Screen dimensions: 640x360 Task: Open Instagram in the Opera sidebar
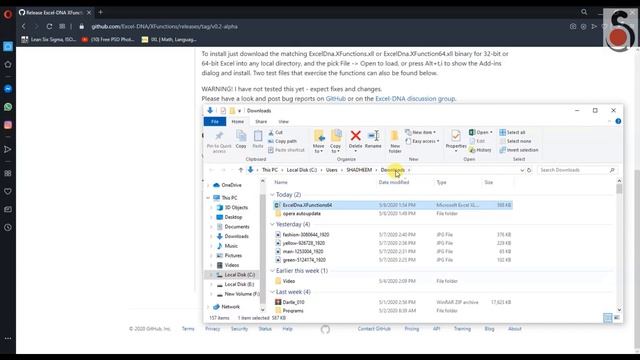pyautogui.click(x=8, y=125)
